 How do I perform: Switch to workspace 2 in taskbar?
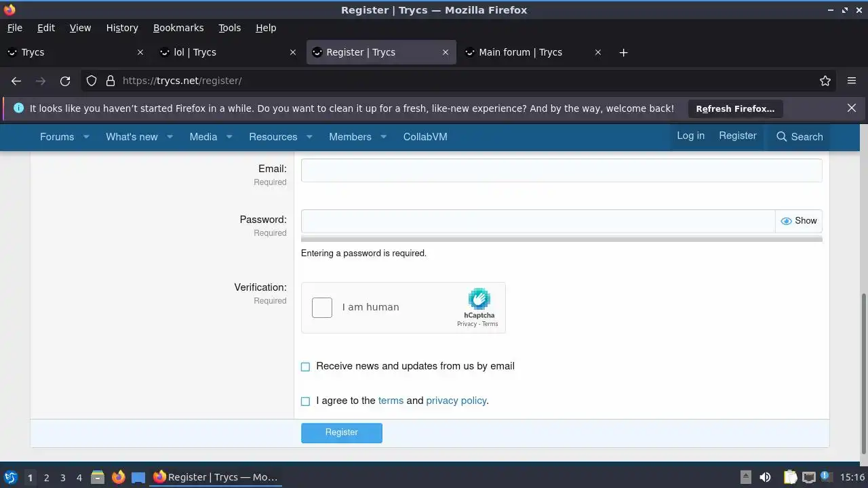coord(46,477)
